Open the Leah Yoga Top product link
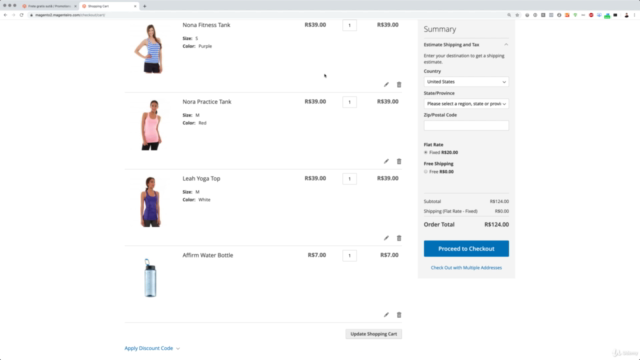 tap(201, 178)
